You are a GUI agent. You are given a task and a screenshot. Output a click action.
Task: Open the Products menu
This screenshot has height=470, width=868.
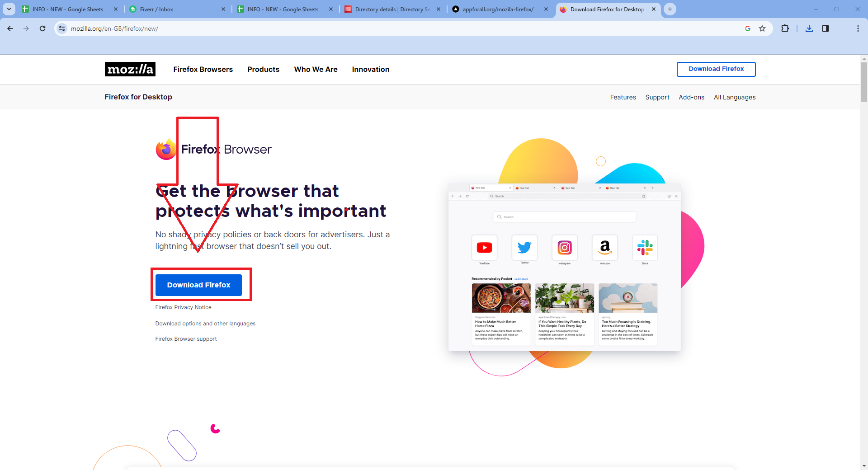(263, 69)
